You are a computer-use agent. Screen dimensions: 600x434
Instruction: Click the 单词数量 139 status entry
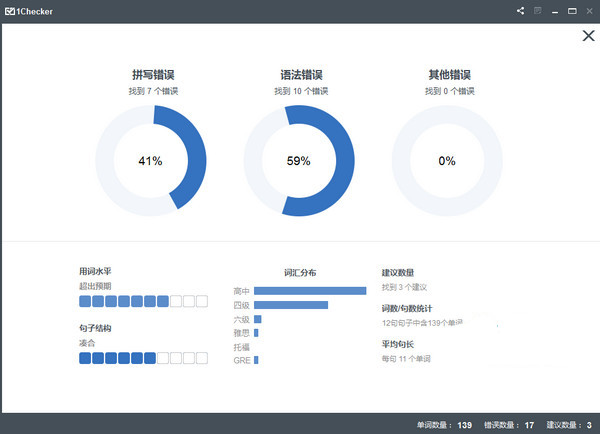click(444, 425)
